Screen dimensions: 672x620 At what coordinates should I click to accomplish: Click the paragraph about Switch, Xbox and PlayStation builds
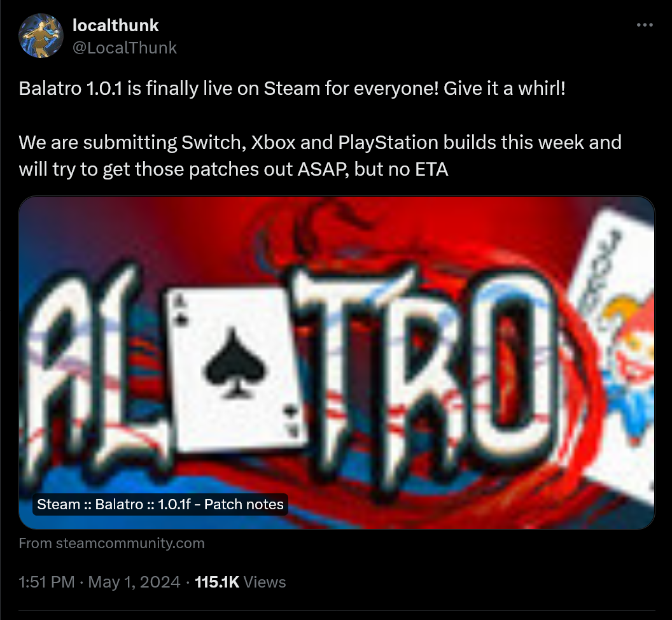(320, 156)
